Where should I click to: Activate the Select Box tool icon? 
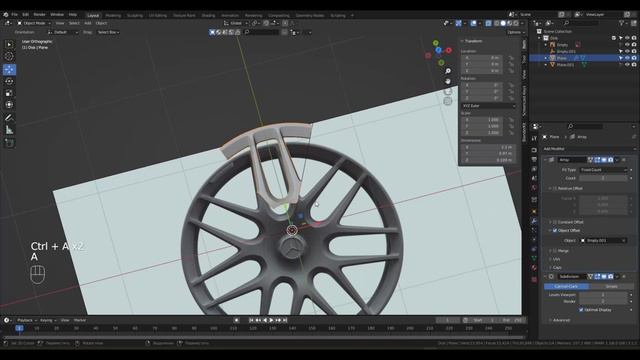pos(9,44)
